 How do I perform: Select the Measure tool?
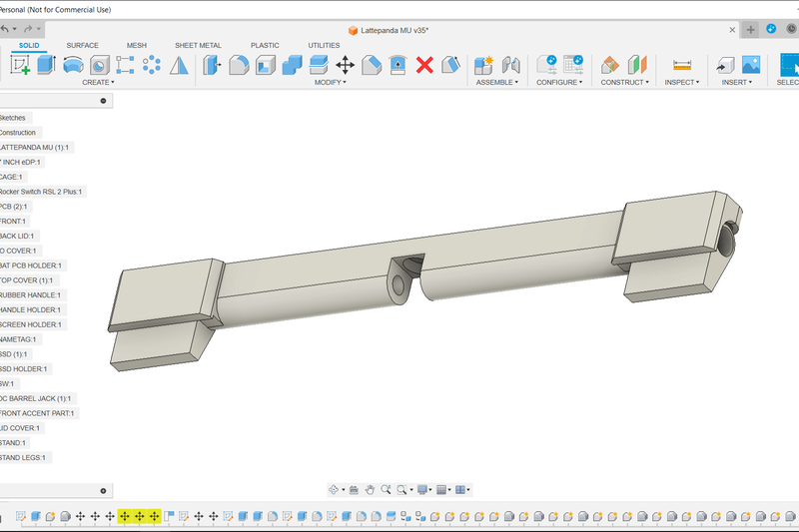(x=682, y=65)
